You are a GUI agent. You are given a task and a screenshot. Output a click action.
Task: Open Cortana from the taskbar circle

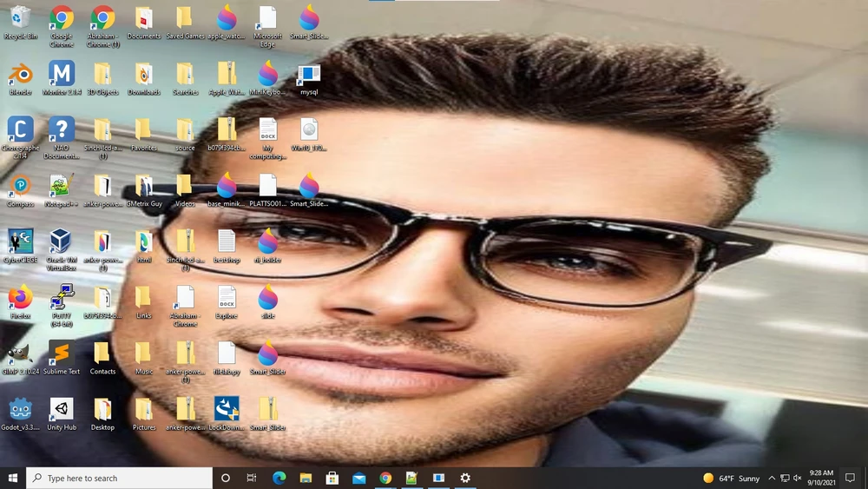(x=226, y=478)
